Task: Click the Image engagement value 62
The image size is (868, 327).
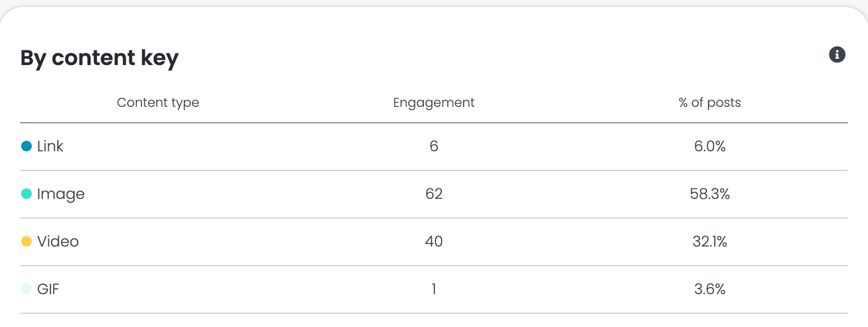Action: coord(434,194)
